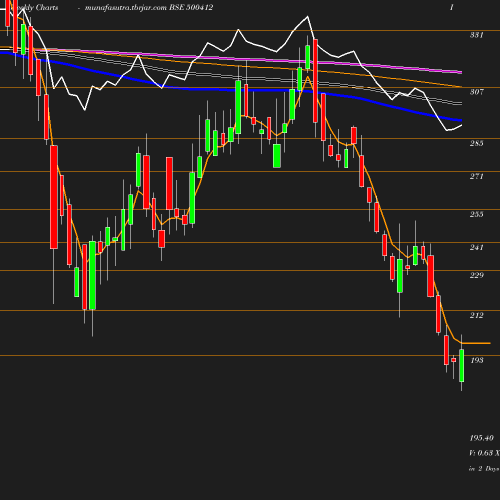Click the 271 price axis label
The height and width of the screenshot is (500, 500).
coord(476,176)
